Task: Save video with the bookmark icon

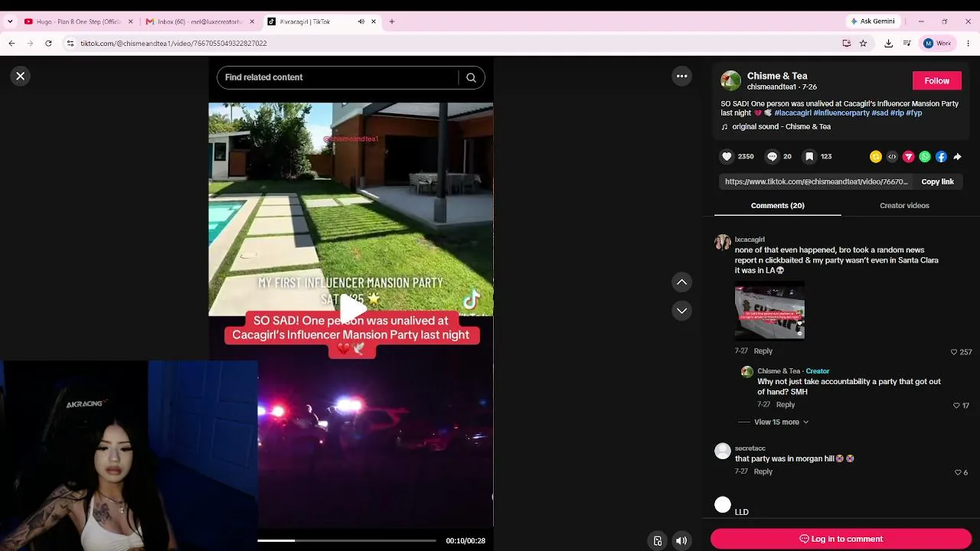Action: pos(808,156)
